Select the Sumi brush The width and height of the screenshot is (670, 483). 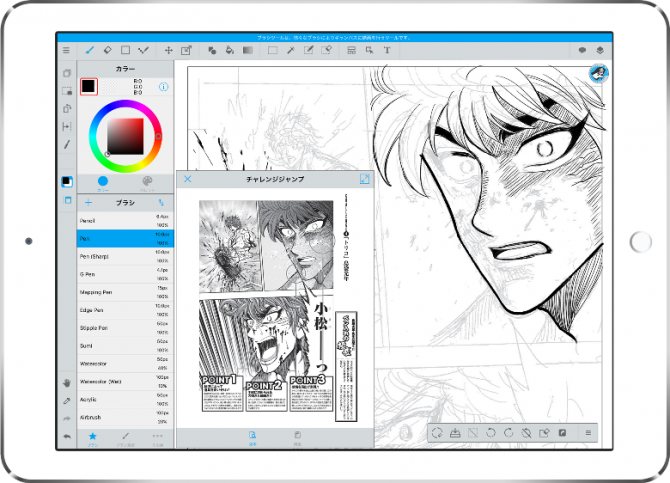(125, 346)
